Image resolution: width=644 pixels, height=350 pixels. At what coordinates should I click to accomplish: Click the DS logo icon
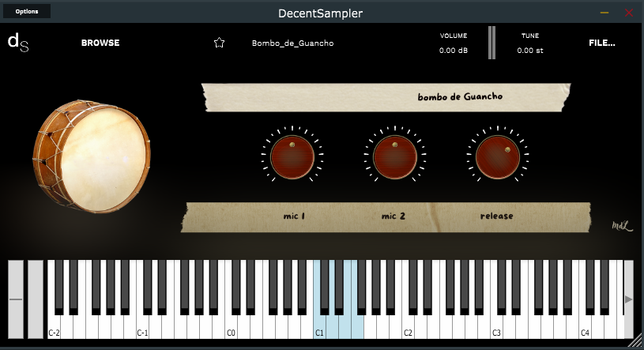point(18,43)
